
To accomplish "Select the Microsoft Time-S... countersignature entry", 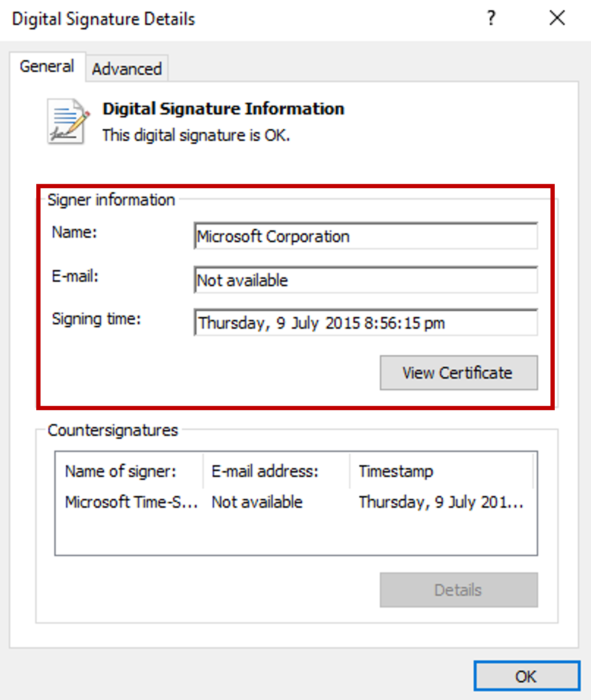I will click(x=131, y=502).
